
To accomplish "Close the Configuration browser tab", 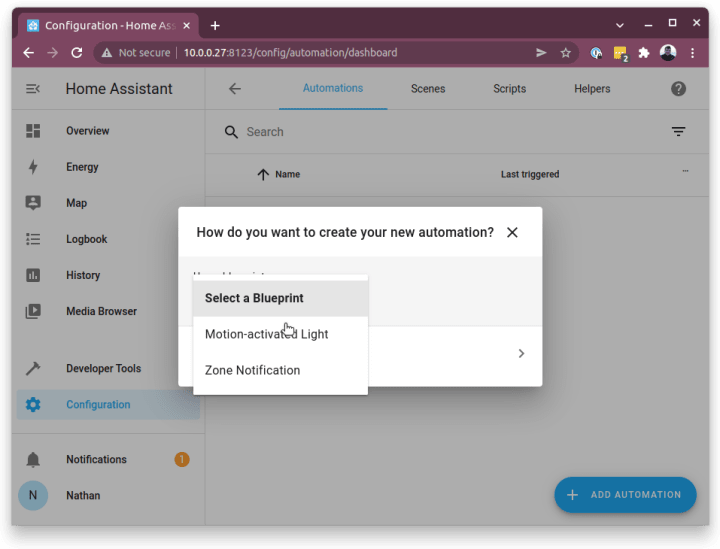I will click(x=186, y=26).
